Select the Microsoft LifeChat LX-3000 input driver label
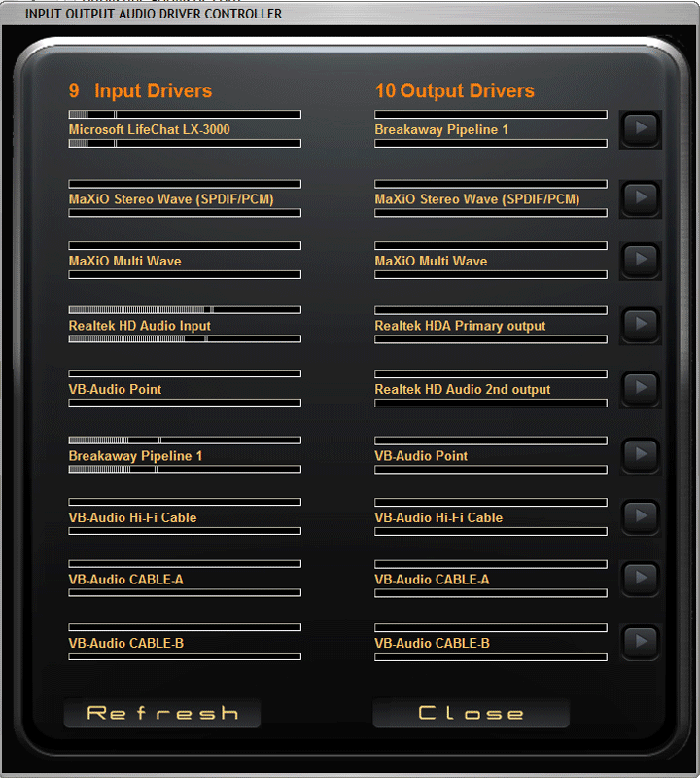 pyautogui.click(x=149, y=129)
